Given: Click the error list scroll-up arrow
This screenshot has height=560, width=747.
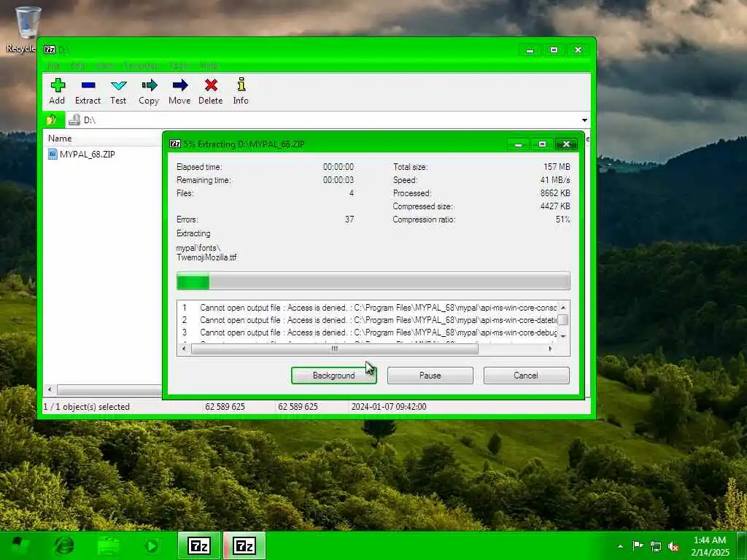Looking at the screenshot, I should tap(563, 307).
